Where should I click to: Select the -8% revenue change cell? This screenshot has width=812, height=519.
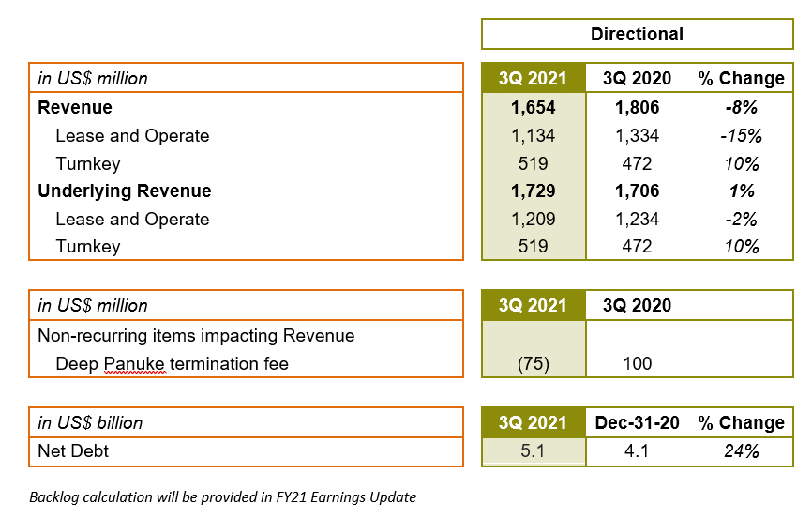click(741, 108)
